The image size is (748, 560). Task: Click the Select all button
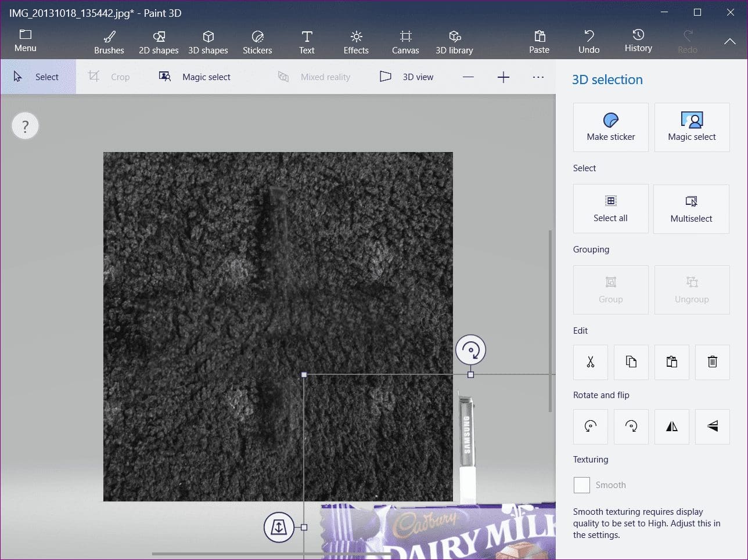click(x=611, y=209)
